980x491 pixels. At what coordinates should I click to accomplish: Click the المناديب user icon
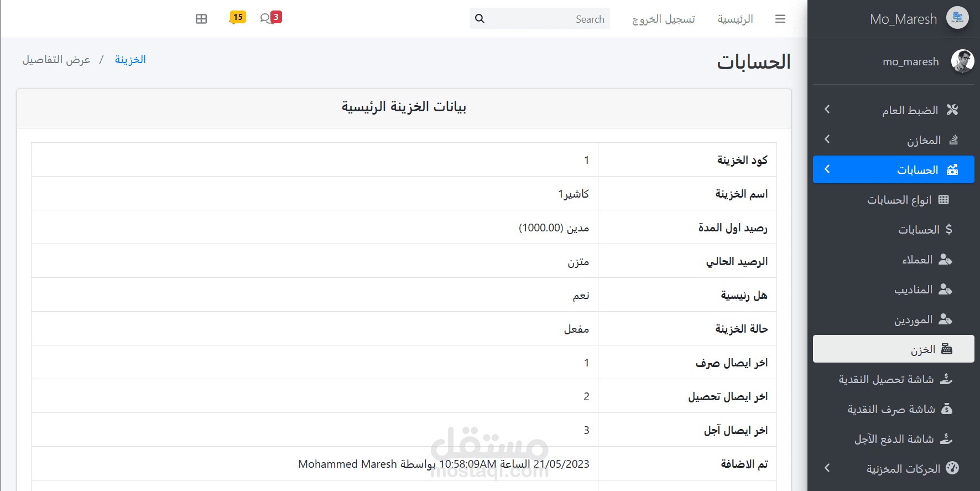click(945, 289)
